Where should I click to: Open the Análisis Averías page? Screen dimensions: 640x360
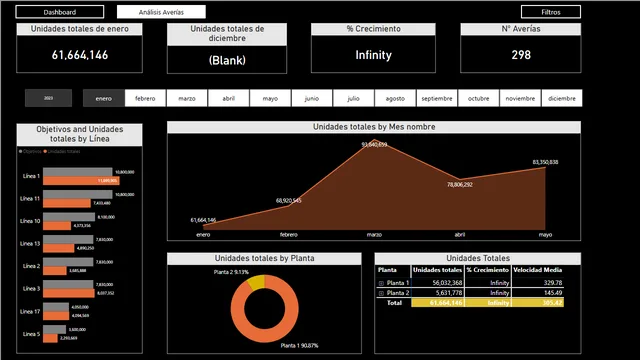click(161, 12)
